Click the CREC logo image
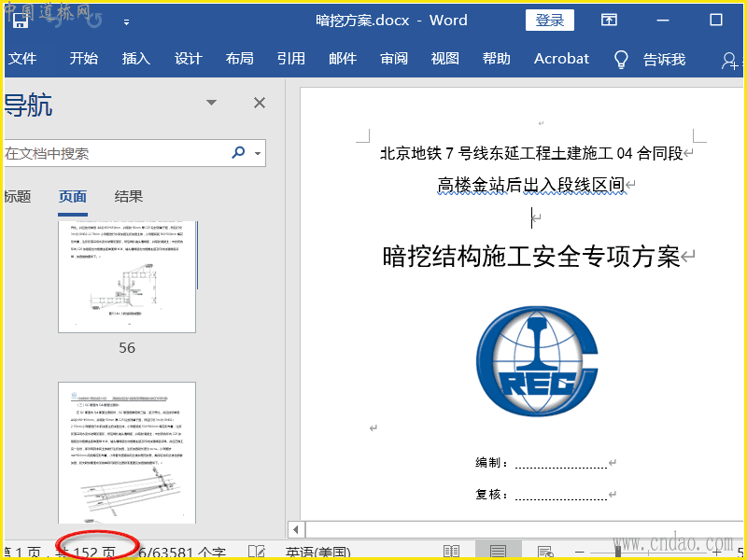Image resolution: width=747 pixels, height=560 pixels. (x=537, y=361)
